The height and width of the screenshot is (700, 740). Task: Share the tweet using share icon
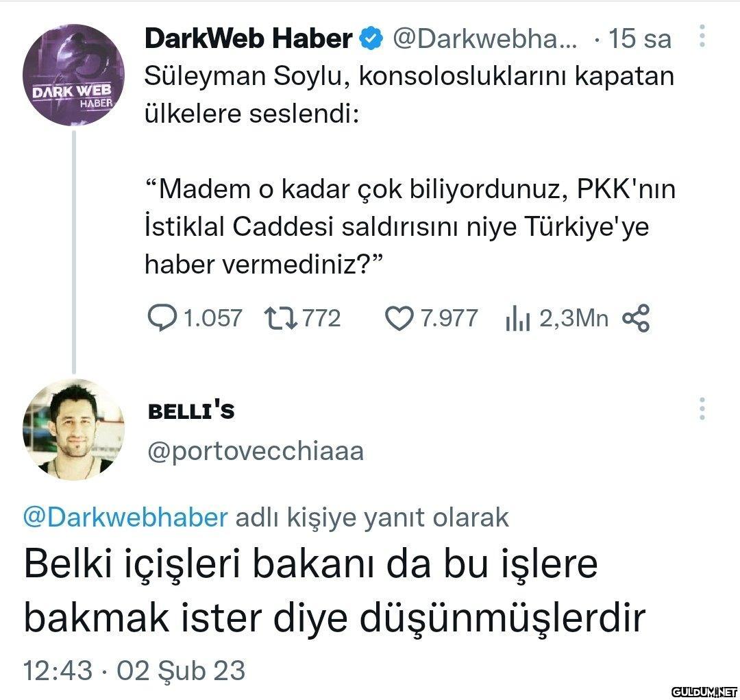point(636,318)
